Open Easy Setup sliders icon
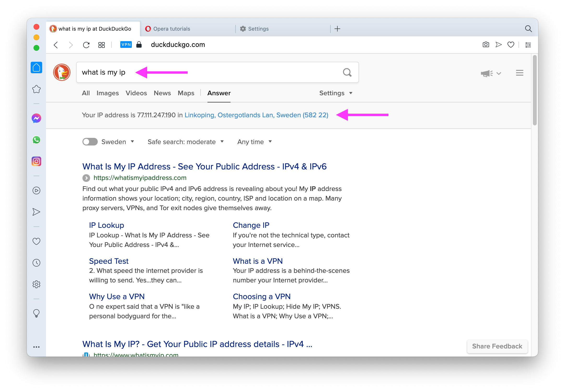This screenshot has height=392, width=565. pyautogui.click(x=528, y=45)
